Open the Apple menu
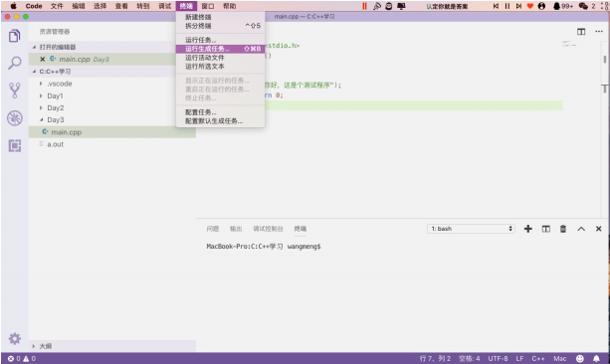 [x=13, y=6]
